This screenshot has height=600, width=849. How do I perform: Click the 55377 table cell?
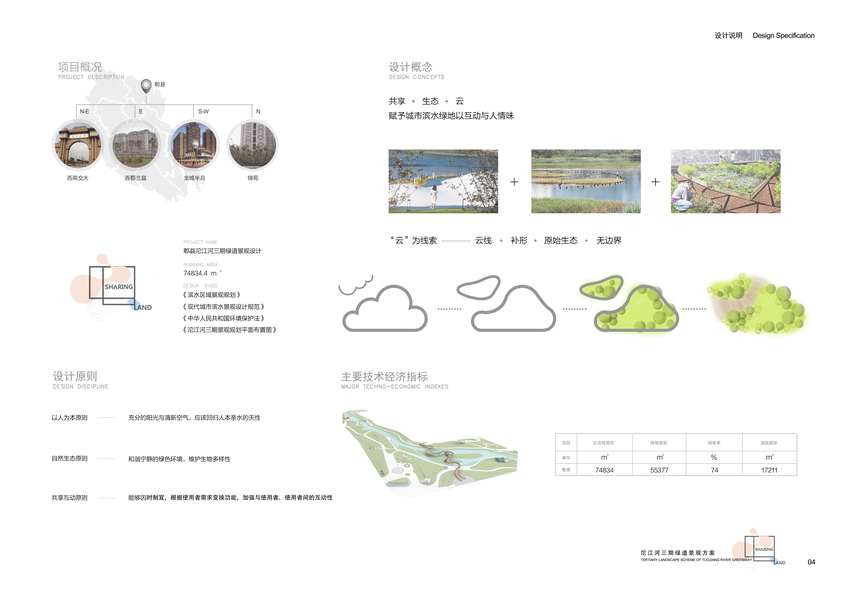(x=659, y=470)
